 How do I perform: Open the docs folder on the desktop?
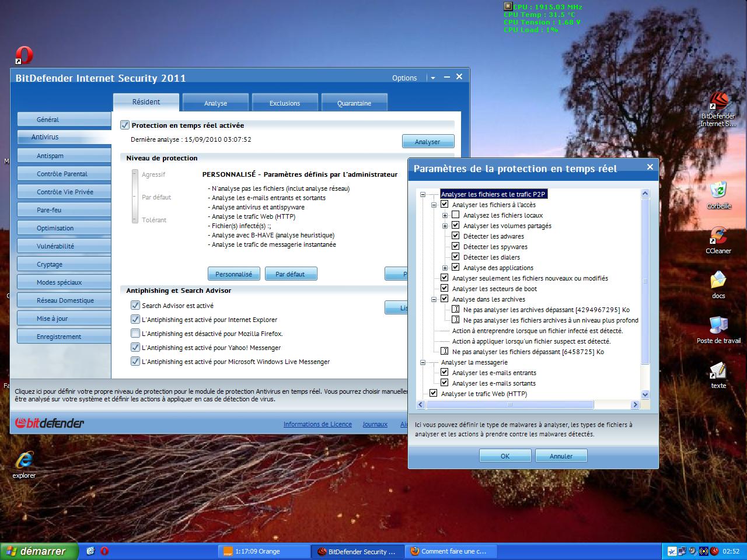coord(718,285)
